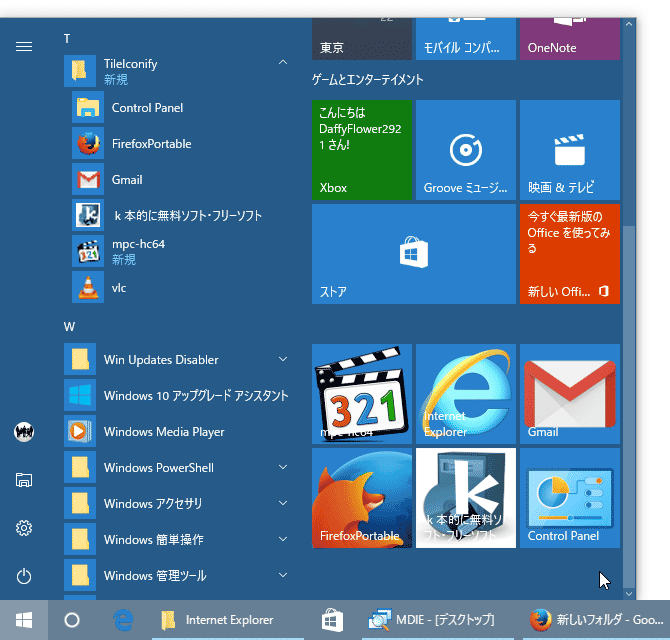This screenshot has width=670, height=640.
Task: Open the OneNote purple tile
Action: click(570, 39)
